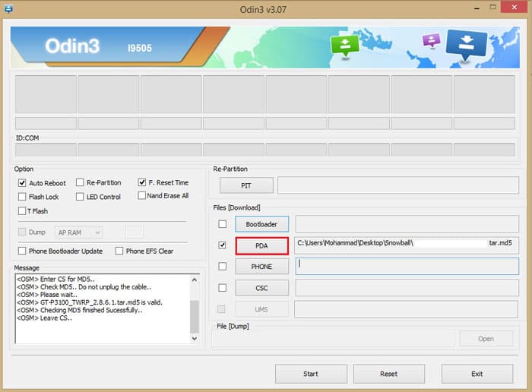This screenshot has height=392, width=532.
Task: Click 'GT-P3100_TWRP_2.8.6.1.tar.md5 is valid' log line
Action: tap(90, 302)
